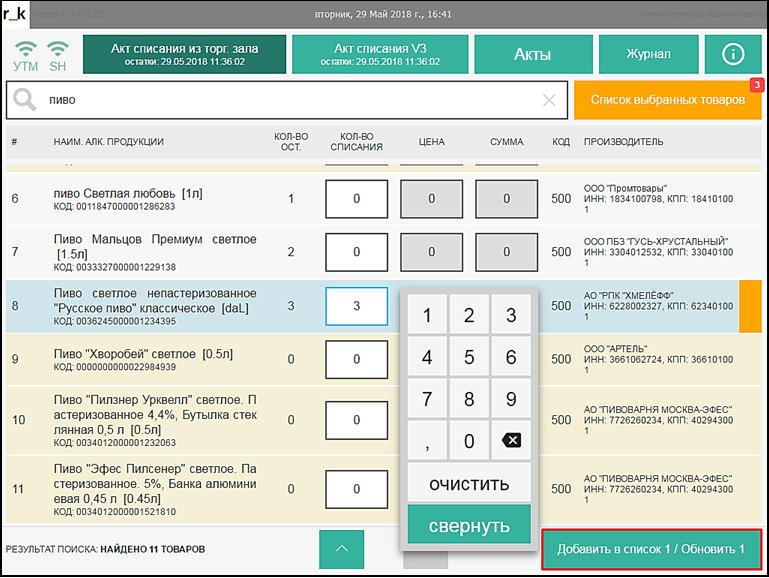Clear search text with the X icon
This screenshot has width=769, height=578.
(548, 100)
